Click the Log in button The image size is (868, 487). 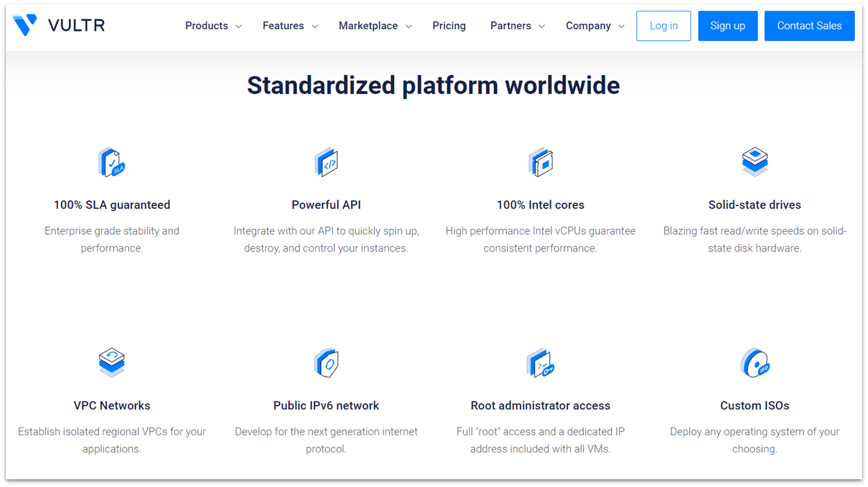click(664, 26)
